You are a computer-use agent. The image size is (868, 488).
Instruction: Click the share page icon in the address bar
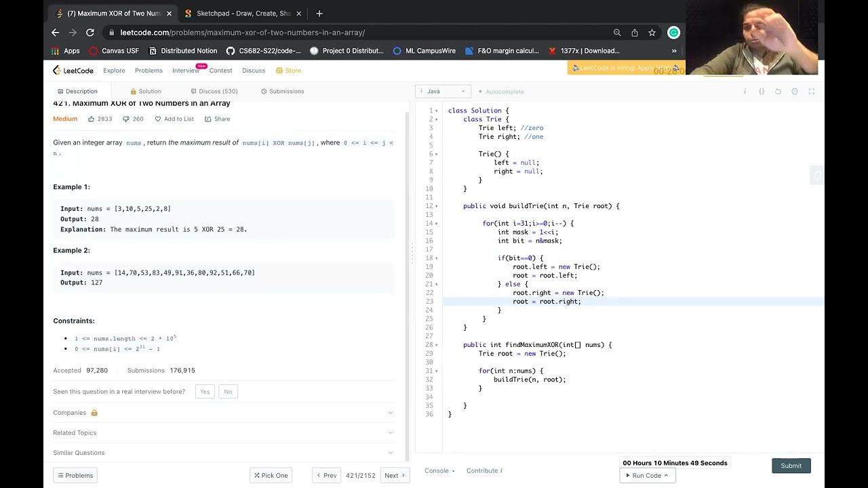635,33
